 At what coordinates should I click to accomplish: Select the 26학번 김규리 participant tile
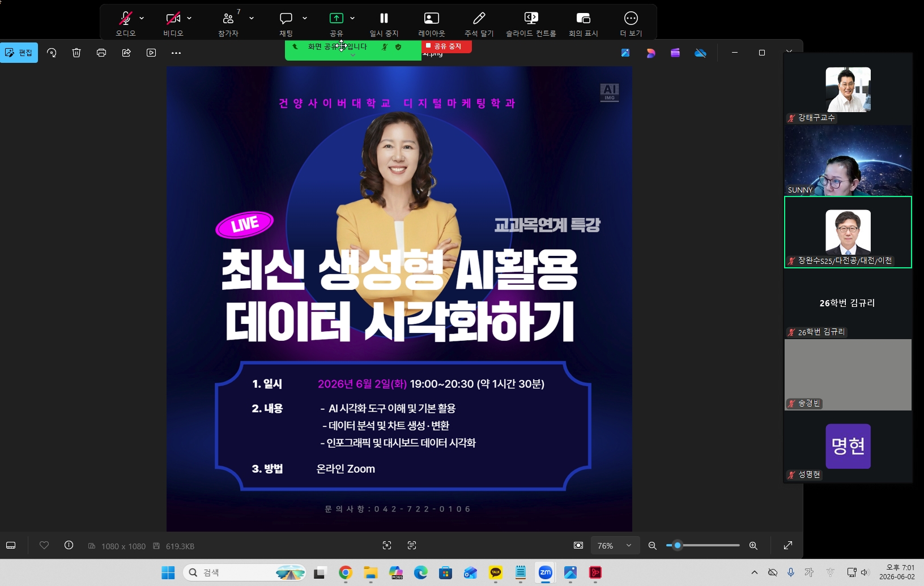848,303
